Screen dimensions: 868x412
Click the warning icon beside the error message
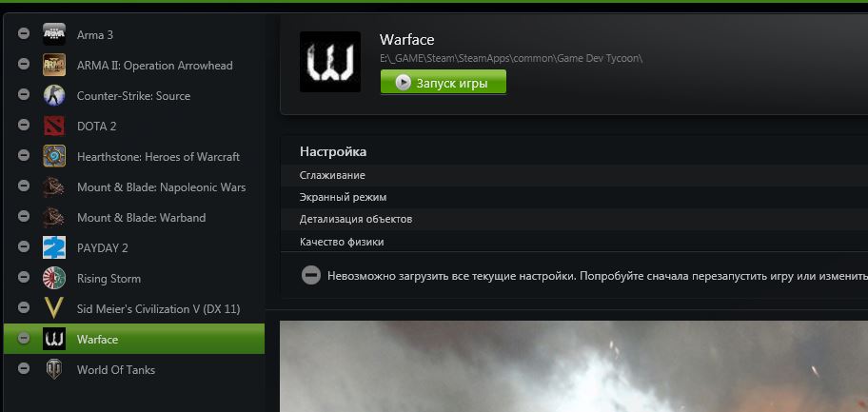pos(311,275)
